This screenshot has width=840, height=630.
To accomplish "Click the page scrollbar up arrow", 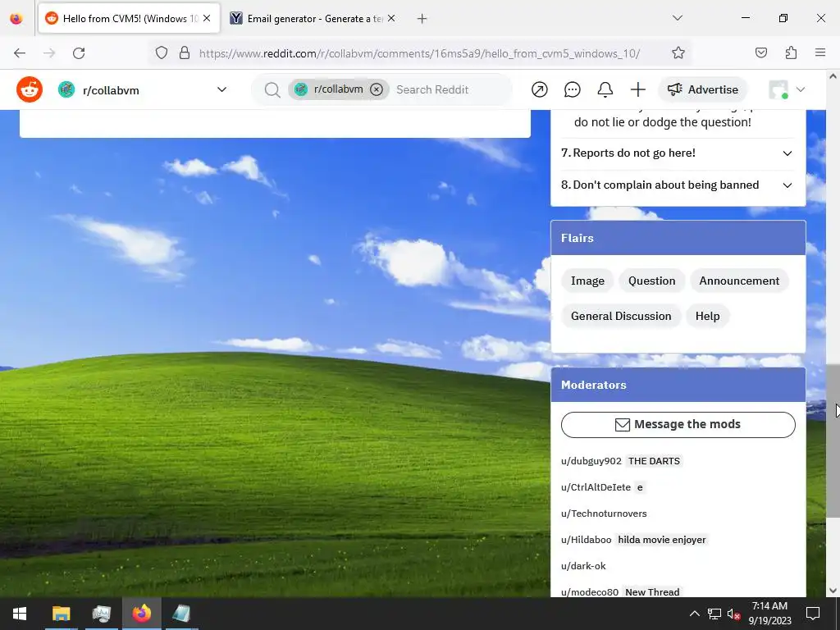I will [x=833, y=76].
